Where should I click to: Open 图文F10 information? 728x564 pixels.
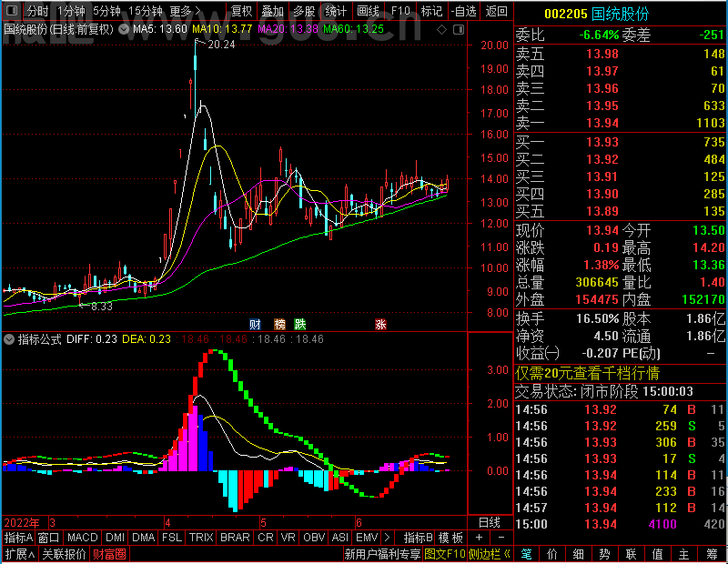click(x=445, y=554)
